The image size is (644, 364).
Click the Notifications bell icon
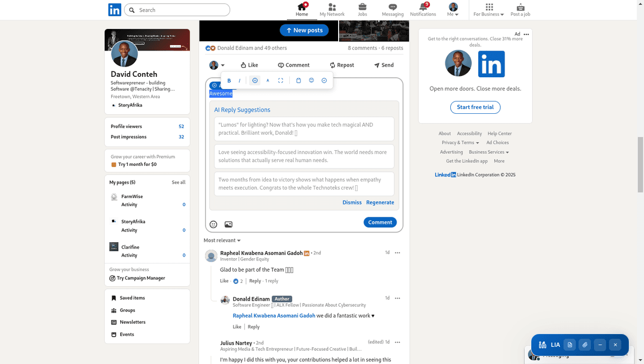(x=423, y=9)
